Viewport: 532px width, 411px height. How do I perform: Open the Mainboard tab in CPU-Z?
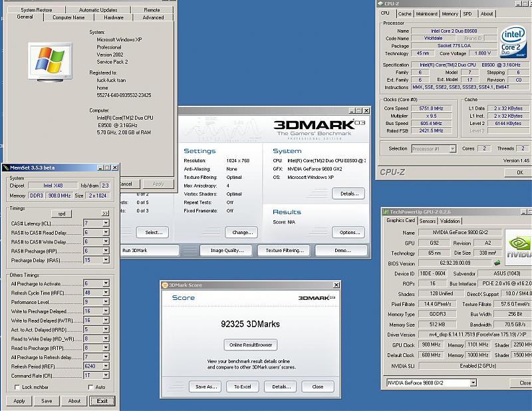426,13
